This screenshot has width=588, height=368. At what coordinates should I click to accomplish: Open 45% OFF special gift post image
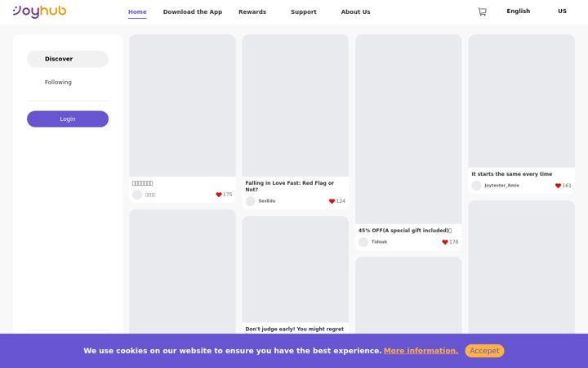pyautogui.click(x=408, y=129)
